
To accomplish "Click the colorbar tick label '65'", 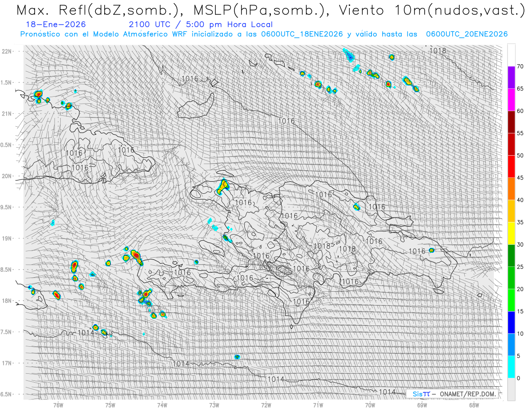I will [520, 89].
